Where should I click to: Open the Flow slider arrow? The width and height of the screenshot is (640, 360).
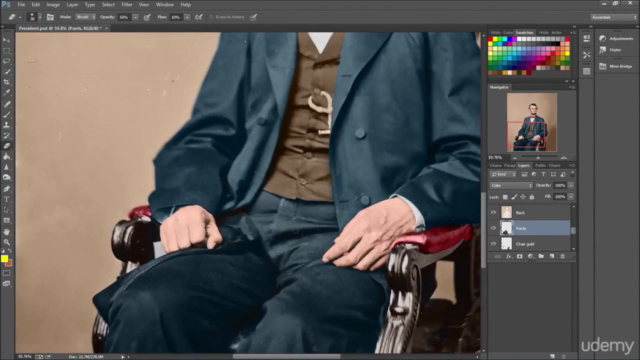[187, 17]
